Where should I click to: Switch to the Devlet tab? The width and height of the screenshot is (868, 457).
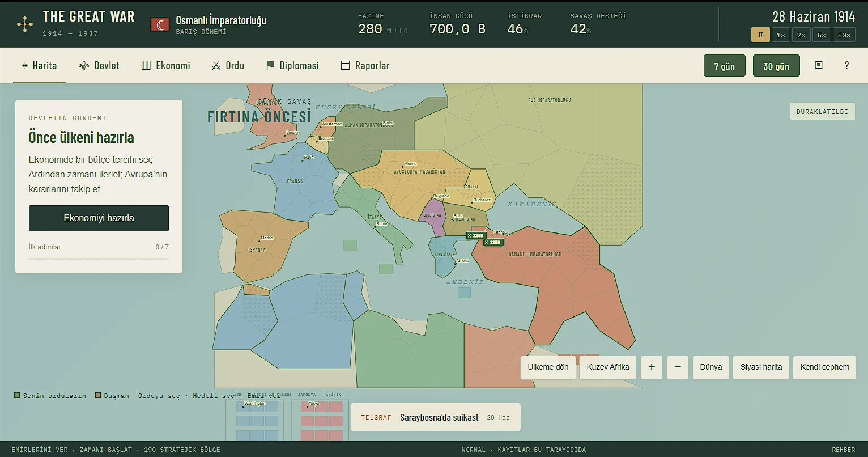coord(99,65)
